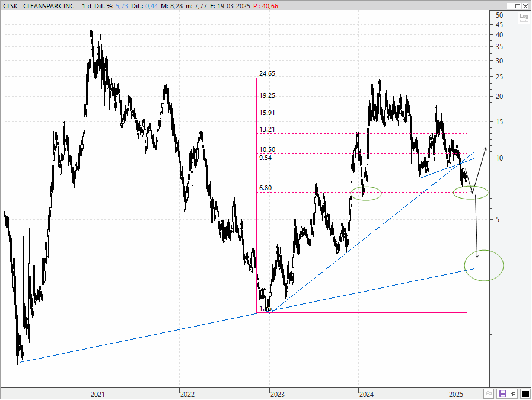532x400 pixels.
Task: Click the 30 tick on price axis
Action: (499, 61)
